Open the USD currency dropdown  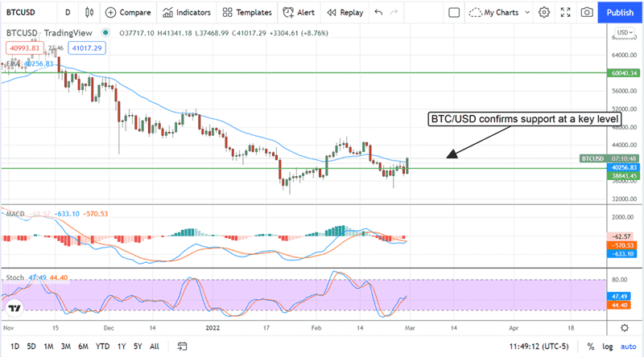(x=625, y=32)
